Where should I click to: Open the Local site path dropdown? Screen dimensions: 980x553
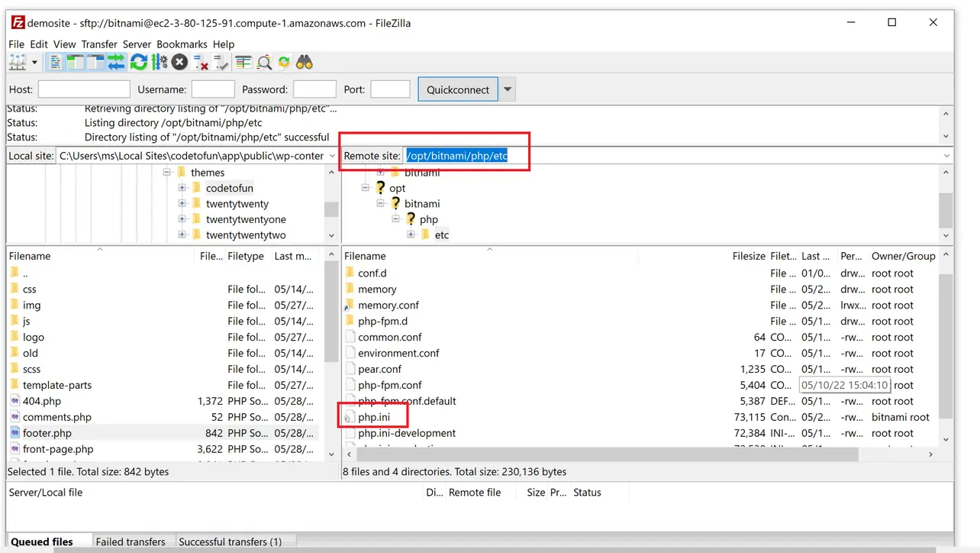point(332,156)
